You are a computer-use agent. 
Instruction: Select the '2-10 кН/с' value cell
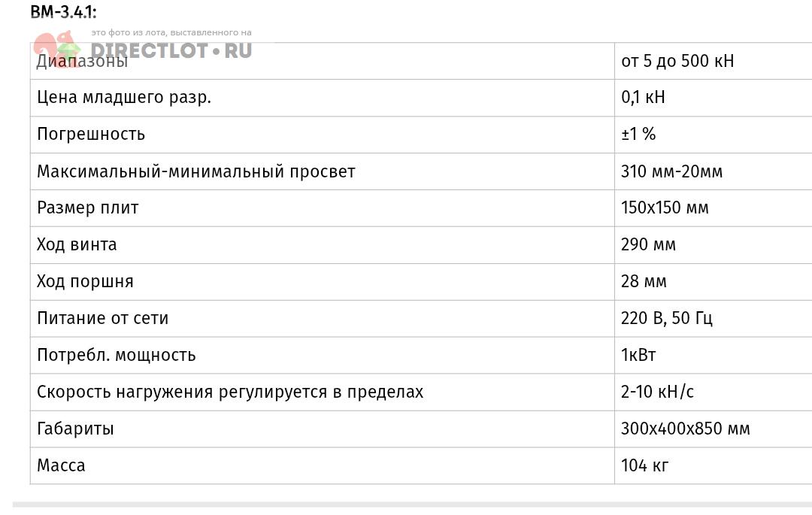[657, 392]
